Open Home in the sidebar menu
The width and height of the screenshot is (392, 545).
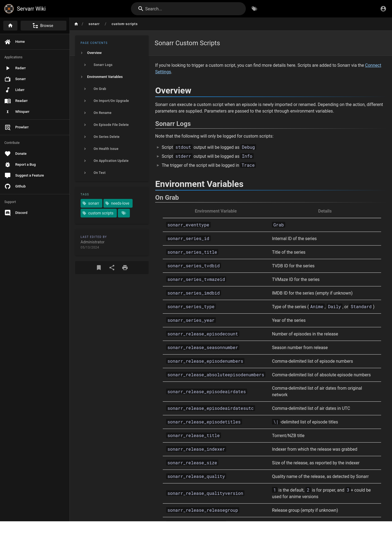pyautogui.click(x=35, y=42)
